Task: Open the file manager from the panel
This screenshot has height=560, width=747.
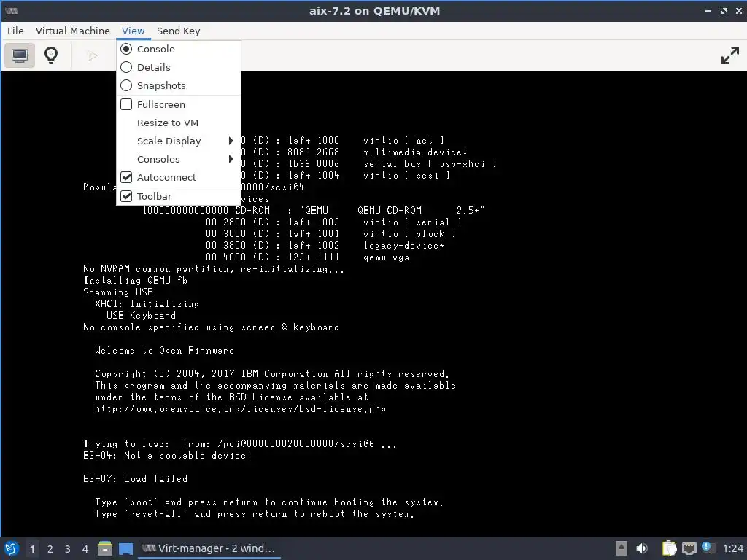Action: [105, 548]
